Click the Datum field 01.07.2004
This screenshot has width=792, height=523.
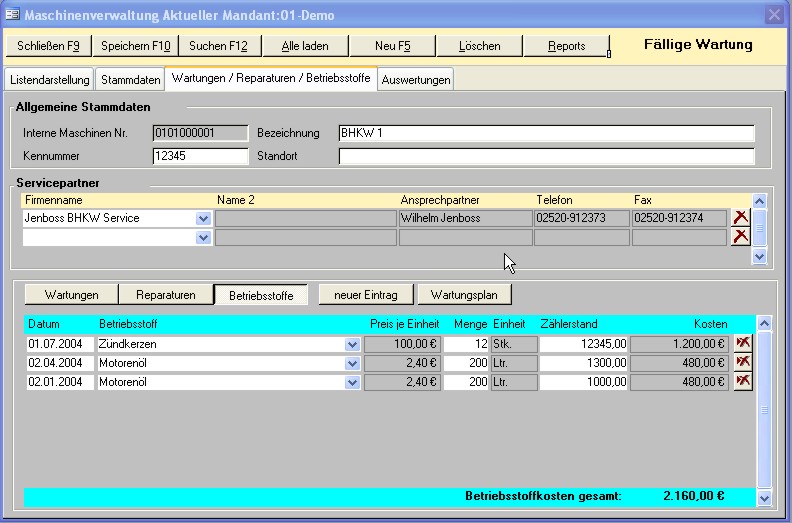pyautogui.click(x=60, y=344)
